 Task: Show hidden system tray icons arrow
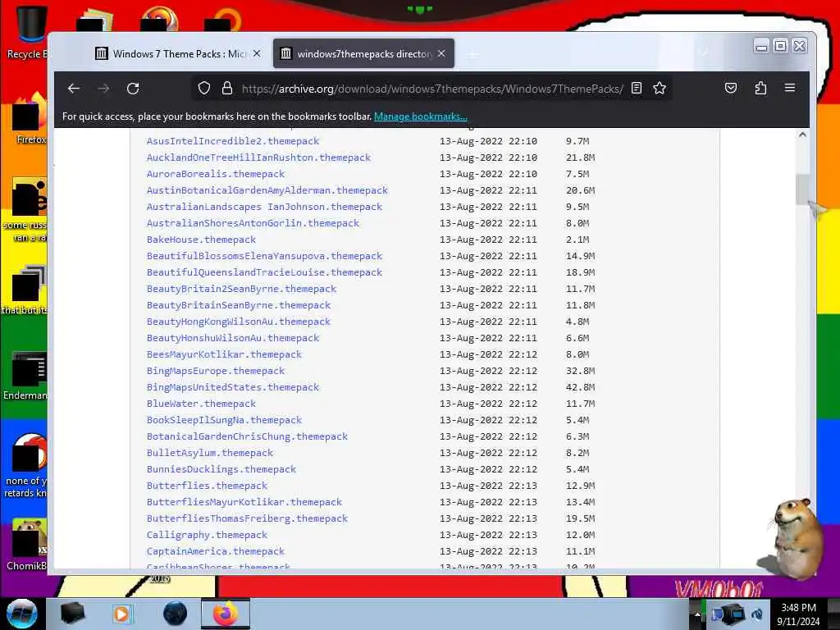(x=697, y=614)
